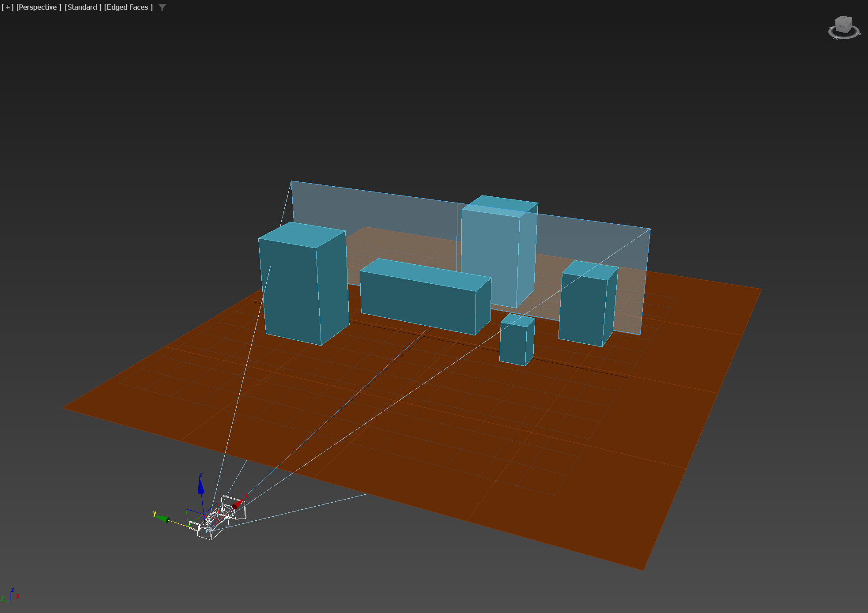868x613 pixels.
Task: Click the viewport filter funnel icon
Action: tap(162, 8)
